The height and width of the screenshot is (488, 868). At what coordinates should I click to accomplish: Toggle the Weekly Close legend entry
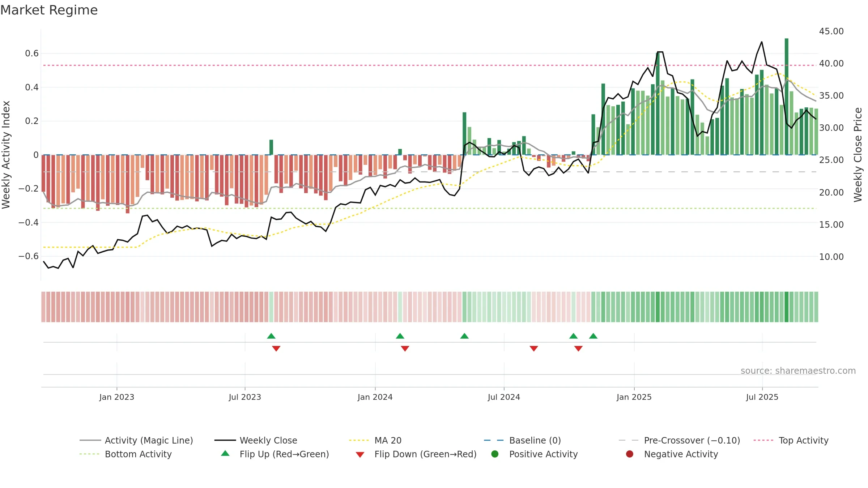[256, 440]
